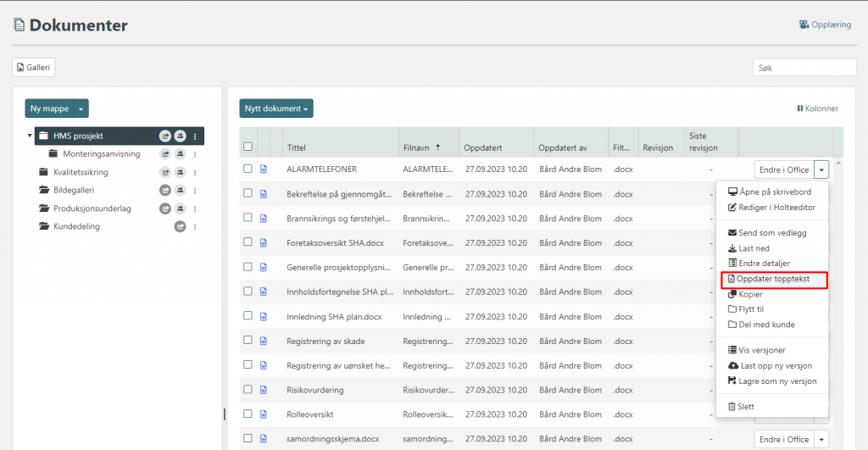The width and height of the screenshot is (868, 450).
Task: Click the share icon on HMS prosjekt folder
Action: (166, 136)
